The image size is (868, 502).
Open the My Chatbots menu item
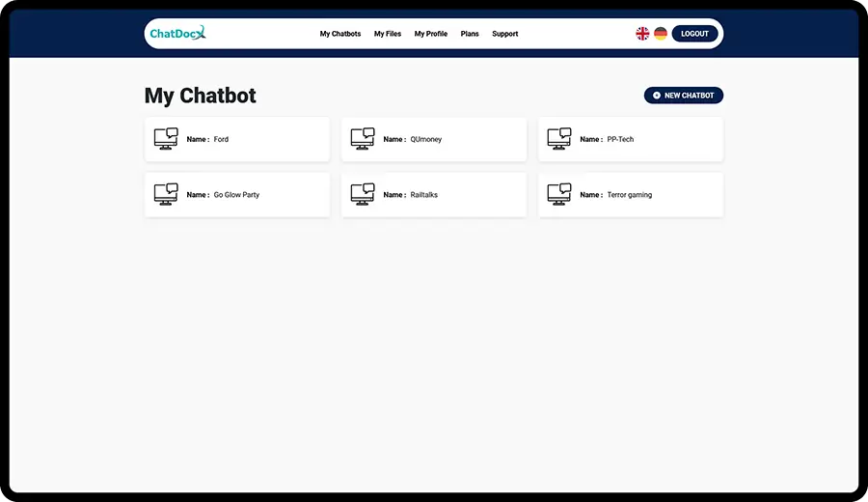pyautogui.click(x=340, y=34)
